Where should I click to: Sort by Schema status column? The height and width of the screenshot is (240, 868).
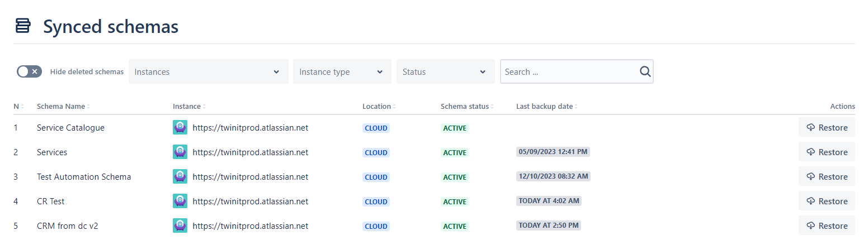pos(467,106)
